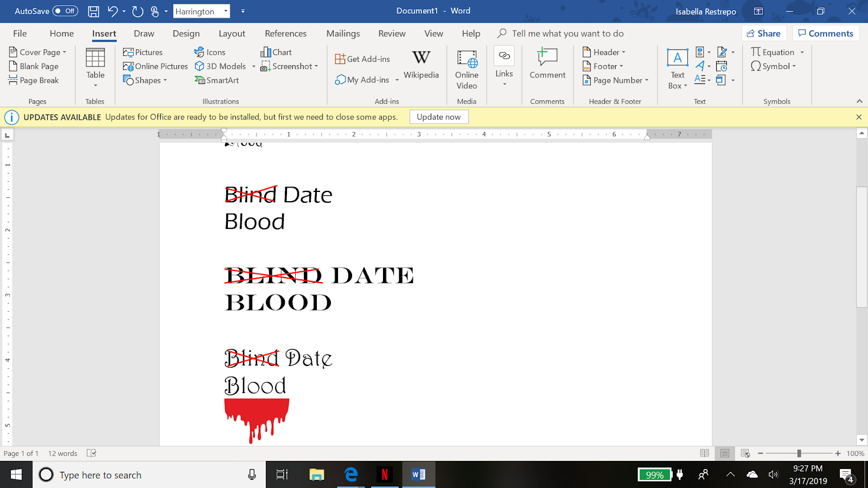Switch to the Design tab
868x488 pixels.
[x=186, y=33]
